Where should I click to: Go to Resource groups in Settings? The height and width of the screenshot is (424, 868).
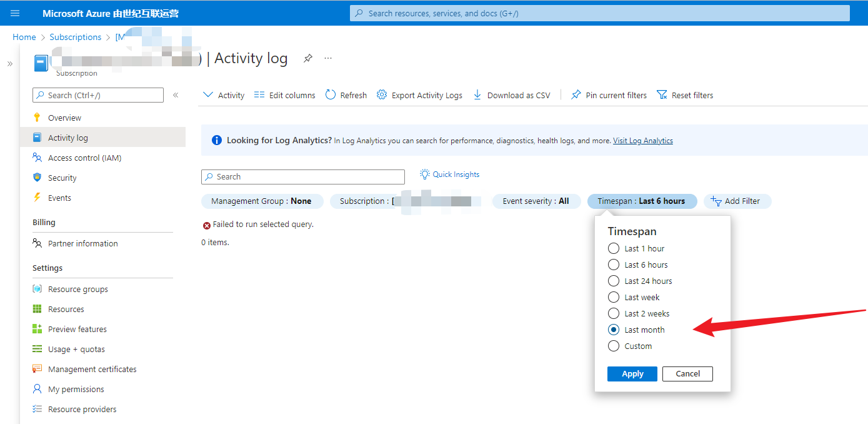pyautogui.click(x=77, y=289)
